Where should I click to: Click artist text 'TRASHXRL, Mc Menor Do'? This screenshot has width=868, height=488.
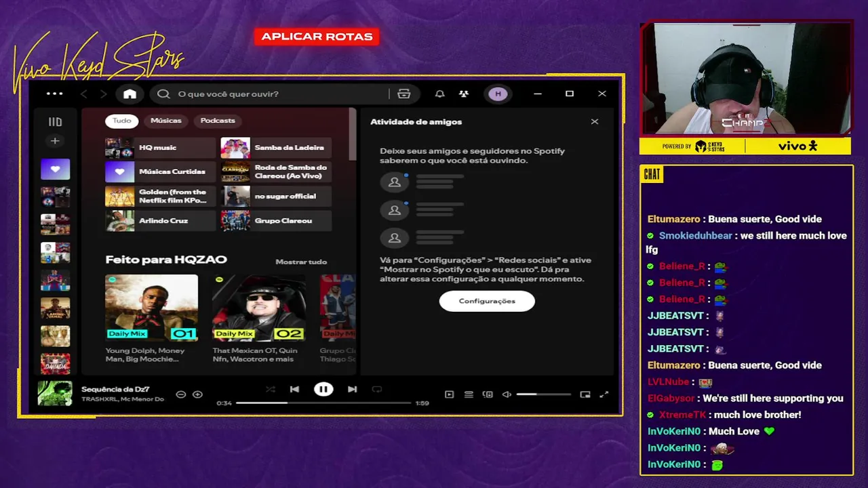coord(123,399)
